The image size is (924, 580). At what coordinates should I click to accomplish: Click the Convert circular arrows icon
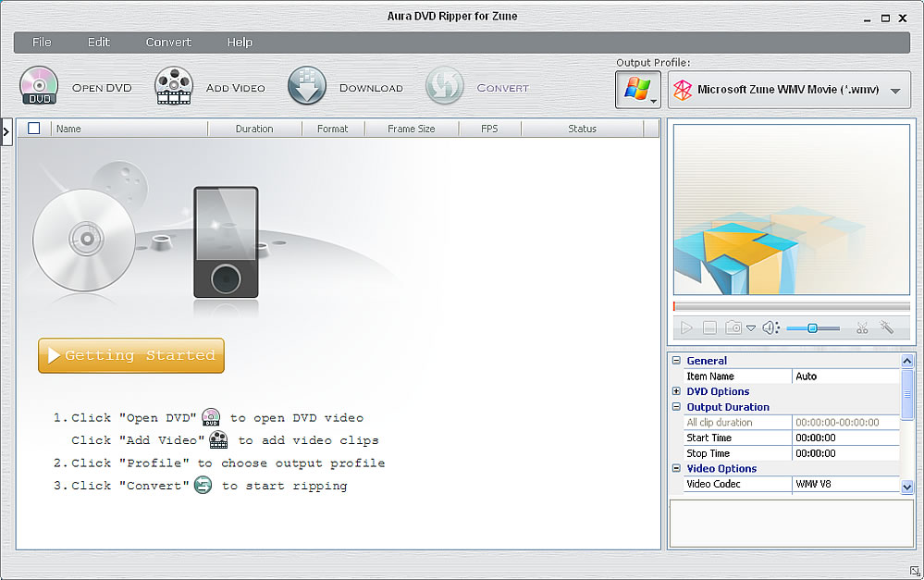tap(444, 86)
